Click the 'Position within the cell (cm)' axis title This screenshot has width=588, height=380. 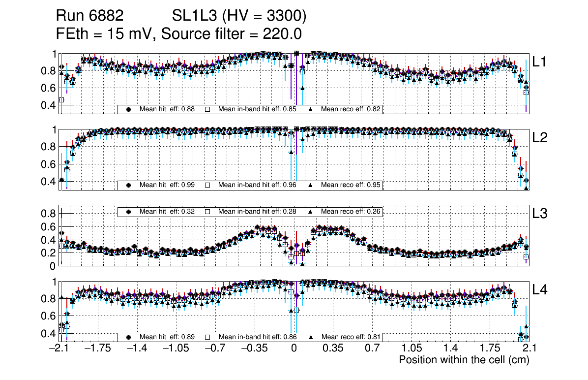(x=464, y=360)
